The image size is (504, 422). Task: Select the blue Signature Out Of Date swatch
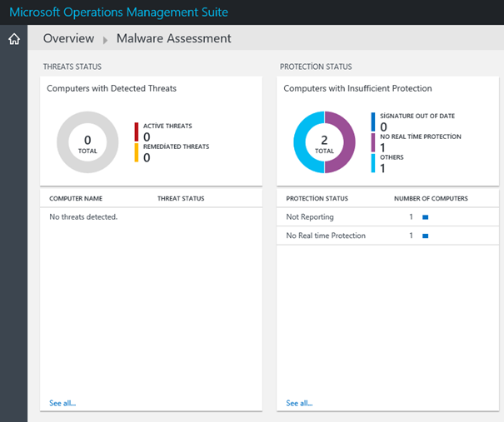click(373, 122)
